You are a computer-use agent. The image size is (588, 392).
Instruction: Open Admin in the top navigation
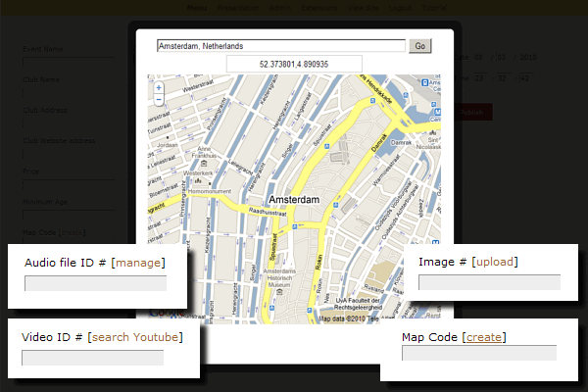pos(280,8)
